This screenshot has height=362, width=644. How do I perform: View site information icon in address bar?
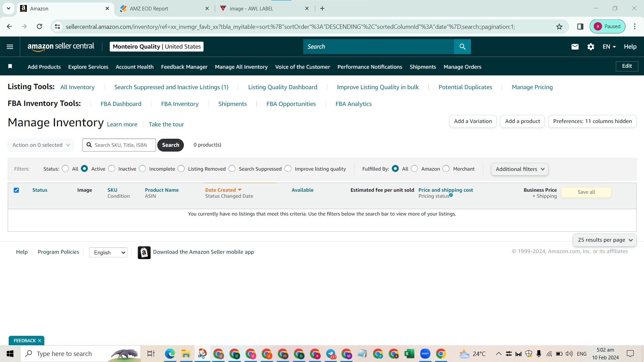tap(58, 26)
